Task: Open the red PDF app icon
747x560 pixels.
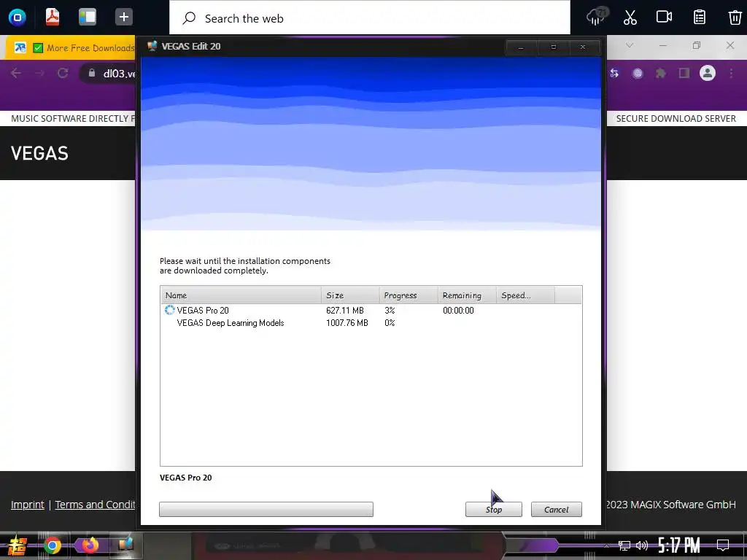Action: (53, 17)
